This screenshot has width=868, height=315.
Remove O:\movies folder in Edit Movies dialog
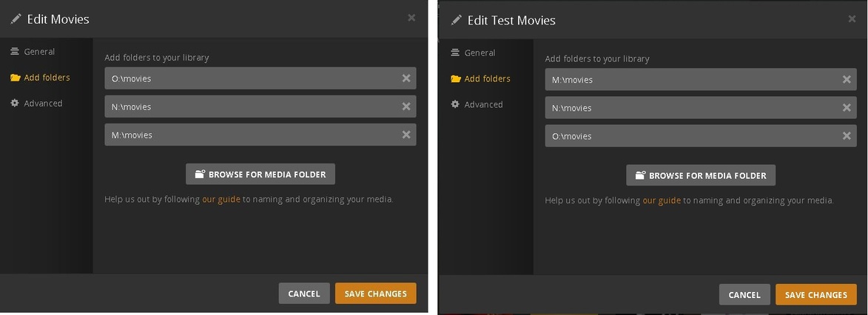406,78
